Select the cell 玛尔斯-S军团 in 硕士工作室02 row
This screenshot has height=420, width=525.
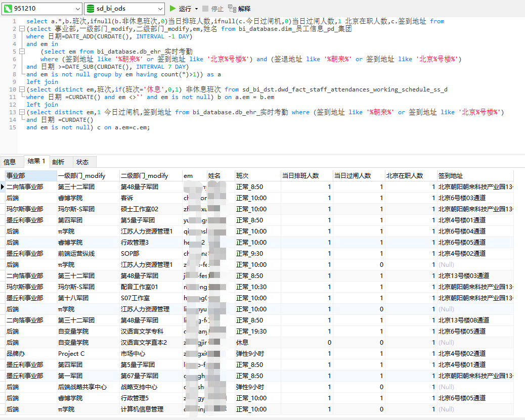point(88,209)
